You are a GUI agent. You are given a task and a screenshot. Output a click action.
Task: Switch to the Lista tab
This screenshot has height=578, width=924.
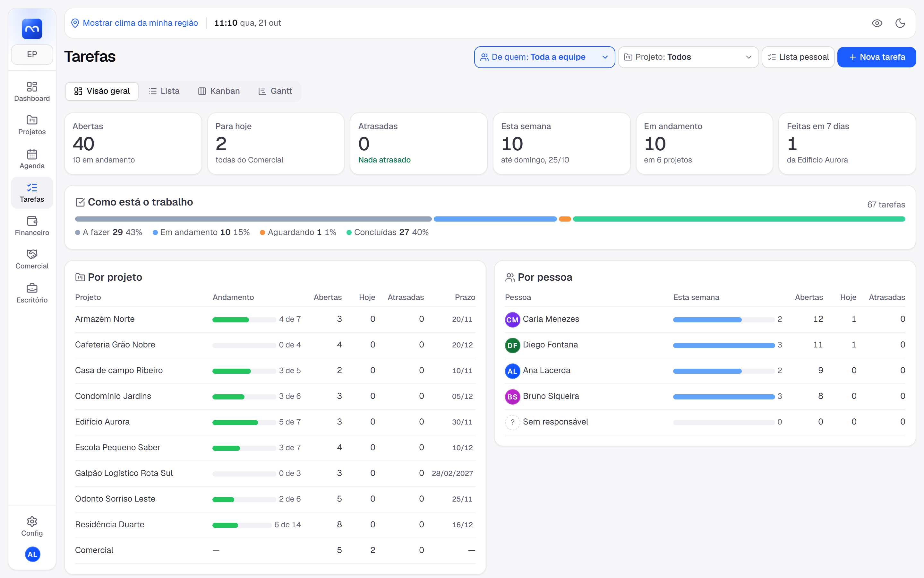pos(164,91)
